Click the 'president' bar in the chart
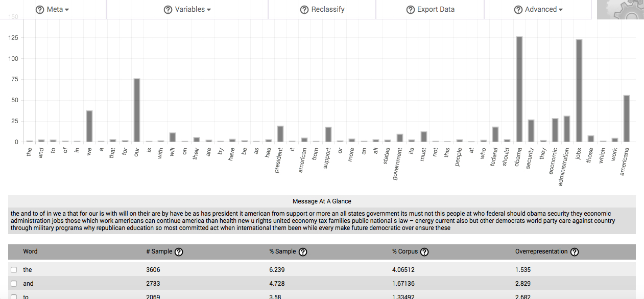 click(x=280, y=134)
